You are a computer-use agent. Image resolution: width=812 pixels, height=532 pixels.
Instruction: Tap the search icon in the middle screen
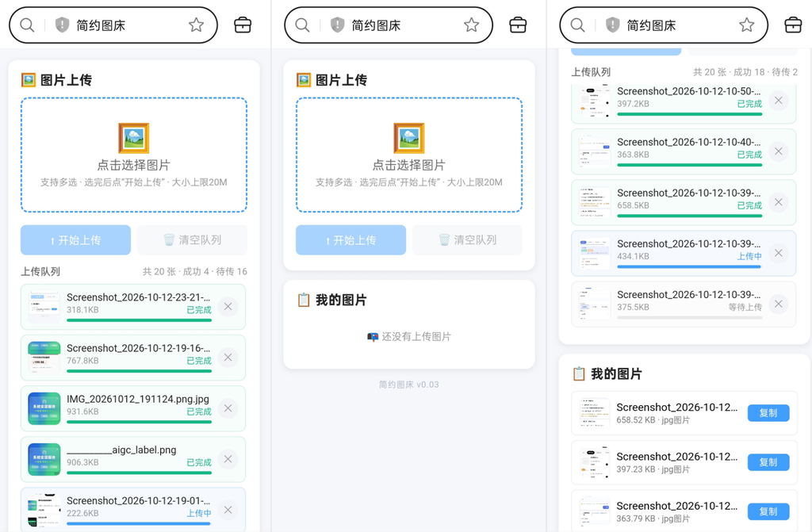coord(302,25)
